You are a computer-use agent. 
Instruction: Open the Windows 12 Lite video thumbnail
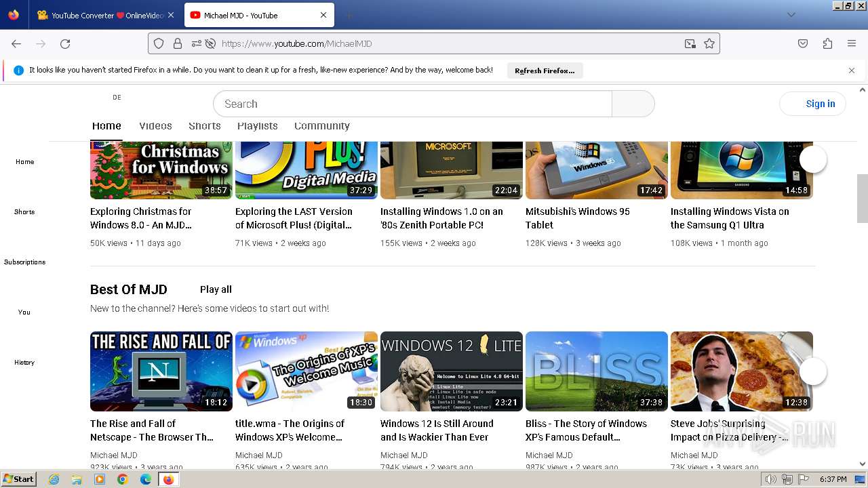point(452,371)
